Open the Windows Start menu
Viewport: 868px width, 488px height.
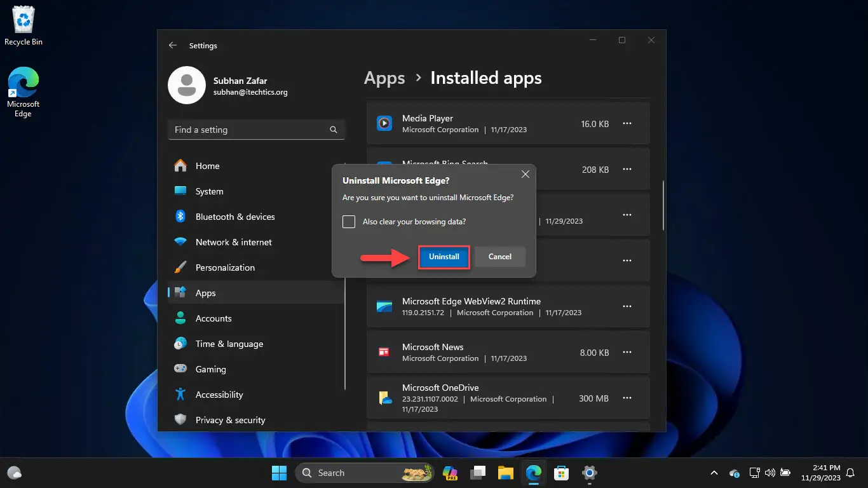pos(279,473)
